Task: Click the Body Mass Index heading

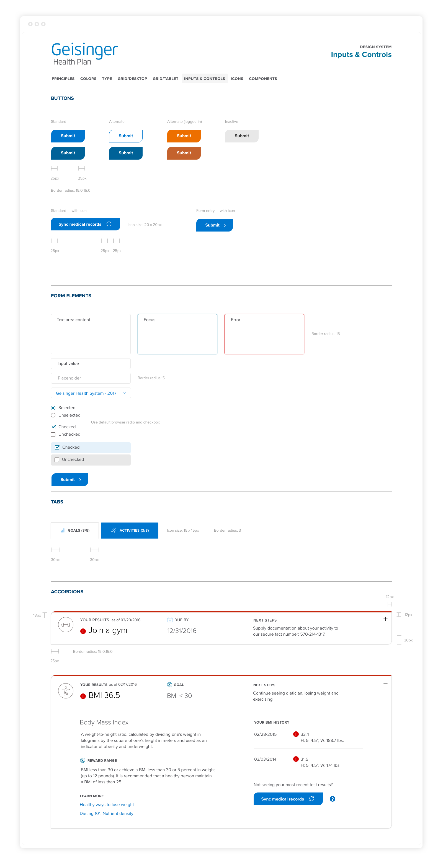Action: (104, 722)
